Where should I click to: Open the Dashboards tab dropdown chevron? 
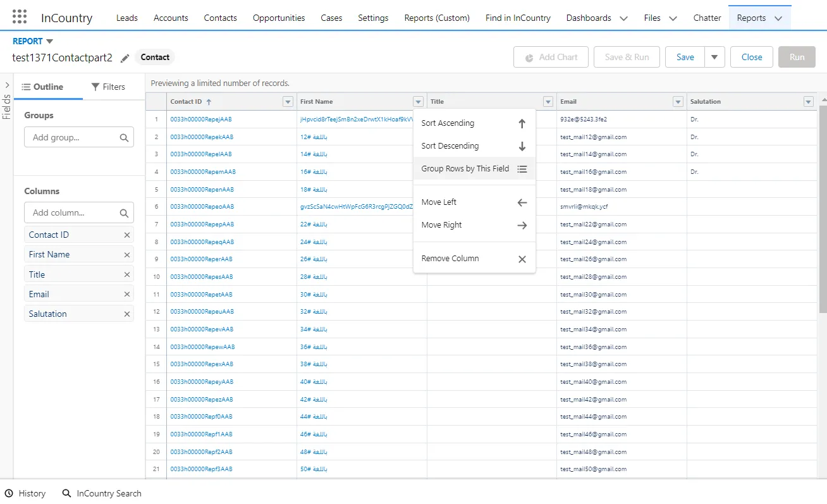(623, 18)
